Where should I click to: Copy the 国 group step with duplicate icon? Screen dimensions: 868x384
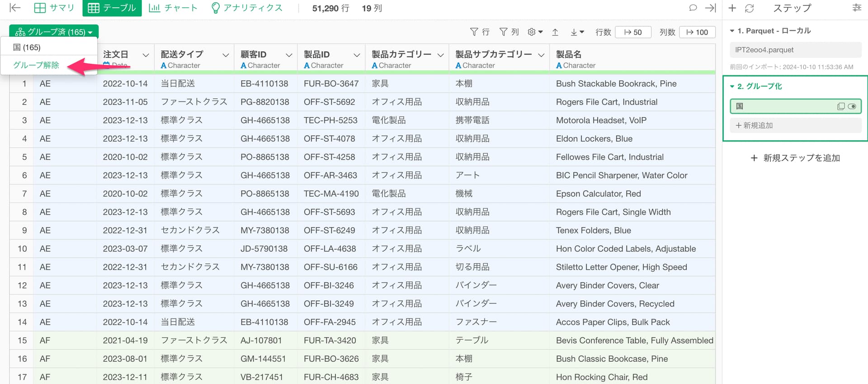(x=841, y=106)
